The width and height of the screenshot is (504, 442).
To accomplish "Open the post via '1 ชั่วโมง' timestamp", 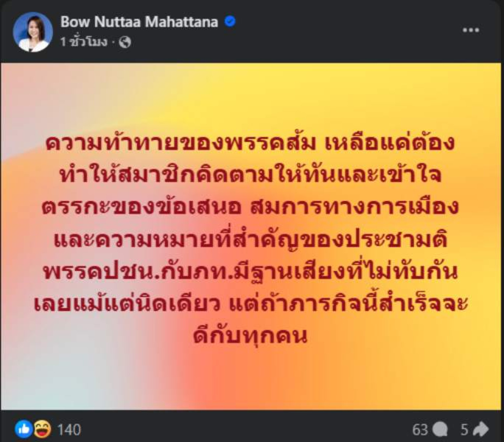I will click(x=84, y=42).
